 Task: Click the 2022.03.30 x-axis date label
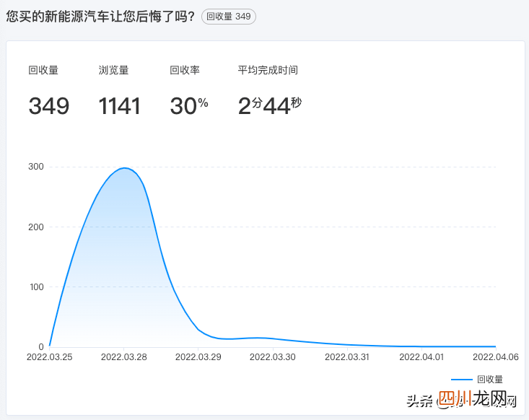(273, 357)
